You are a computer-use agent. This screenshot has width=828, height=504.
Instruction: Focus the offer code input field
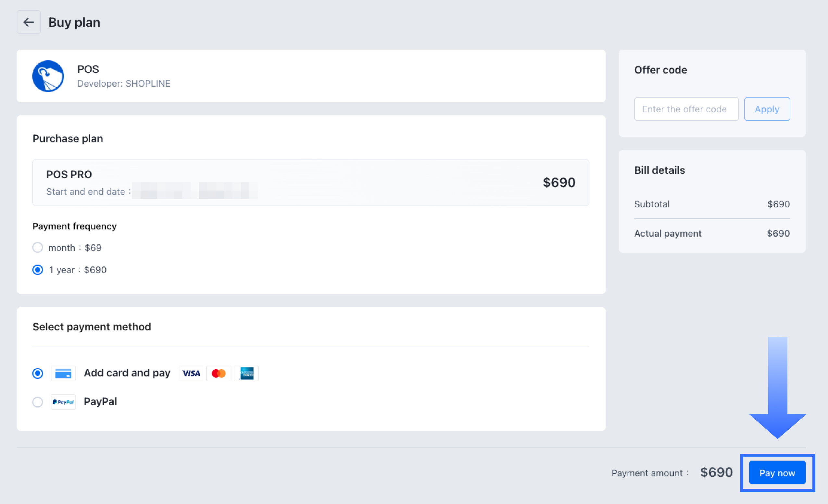tap(686, 109)
